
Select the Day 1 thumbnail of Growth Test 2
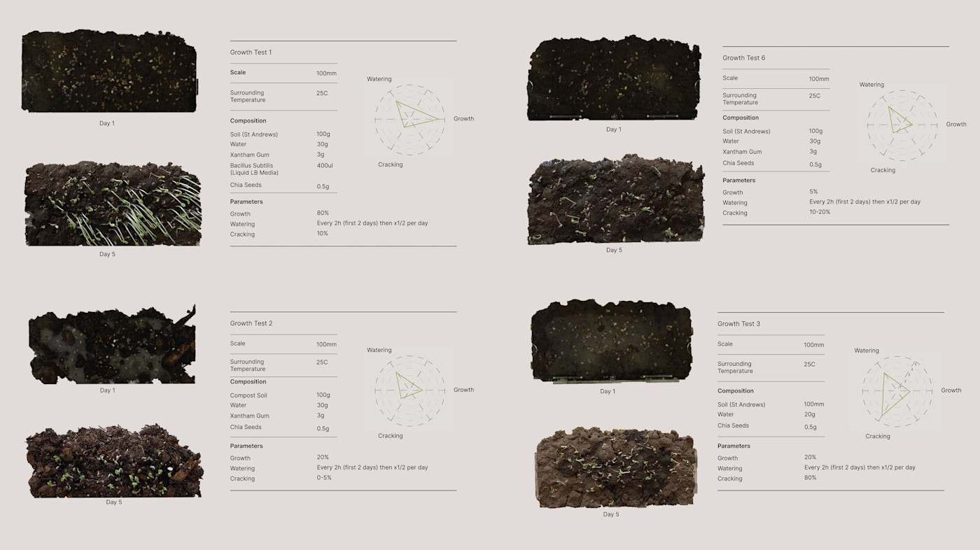tap(111, 343)
